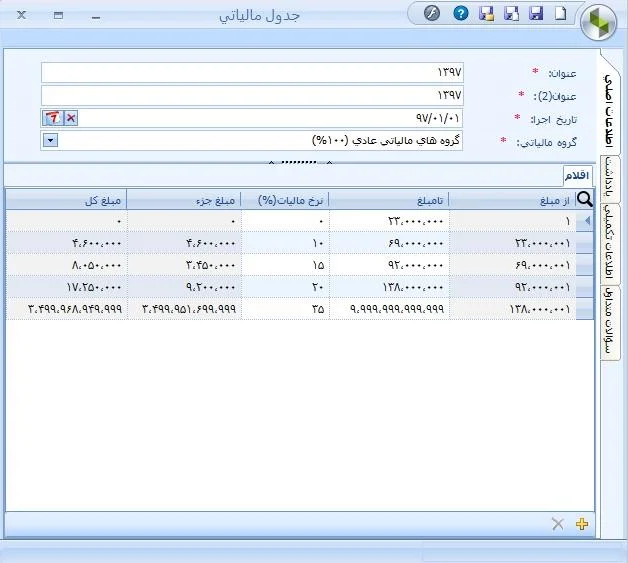Click the save and close icon

[x=487, y=13]
